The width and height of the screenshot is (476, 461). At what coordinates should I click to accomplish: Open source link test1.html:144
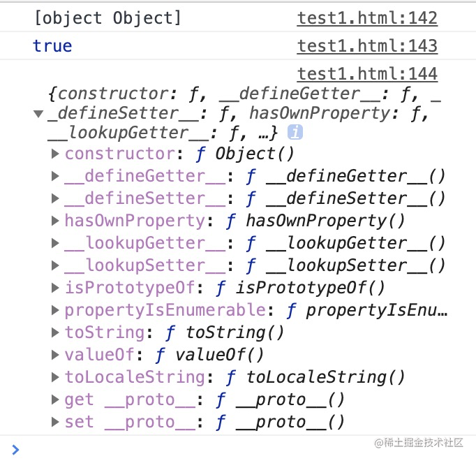367,74
